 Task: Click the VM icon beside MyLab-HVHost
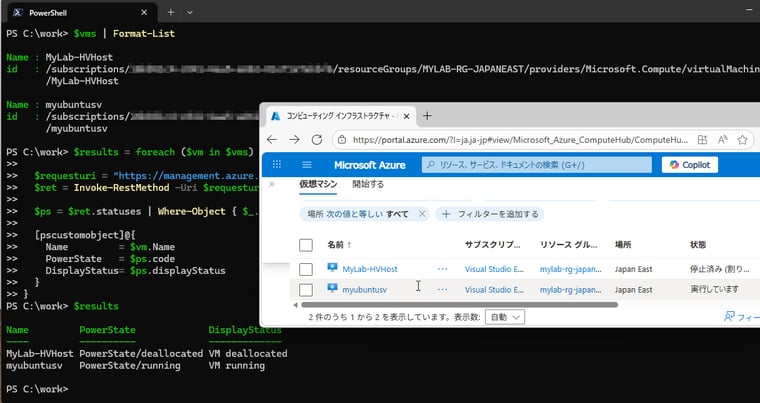point(332,268)
